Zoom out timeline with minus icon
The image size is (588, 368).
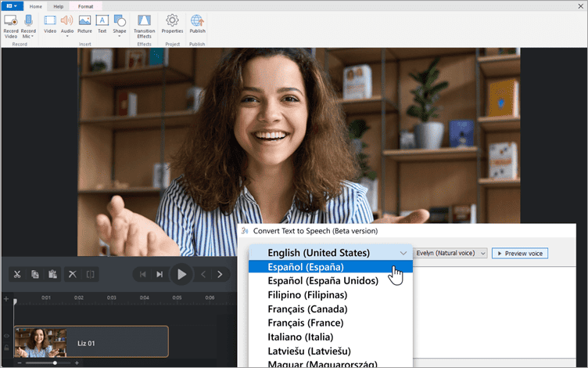point(20,363)
